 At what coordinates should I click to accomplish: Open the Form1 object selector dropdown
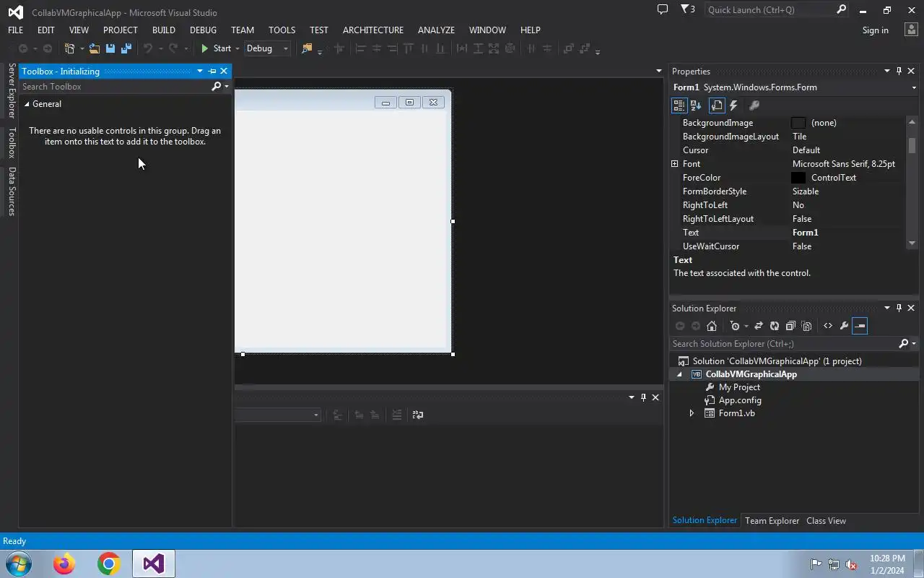[x=914, y=87]
